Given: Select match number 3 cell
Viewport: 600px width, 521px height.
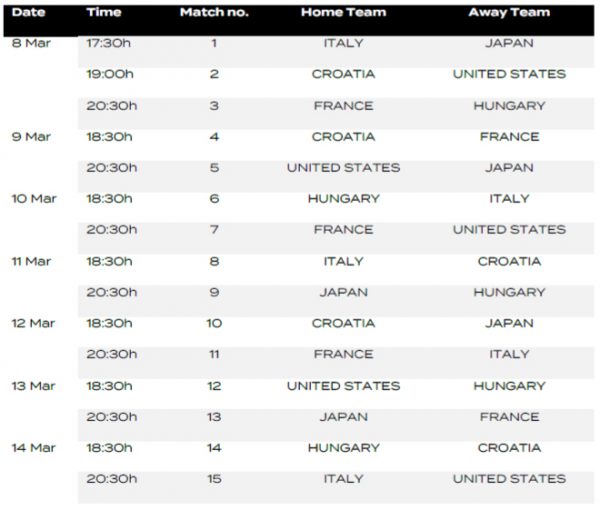Looking at the screenshot, I should coord(214,106).
